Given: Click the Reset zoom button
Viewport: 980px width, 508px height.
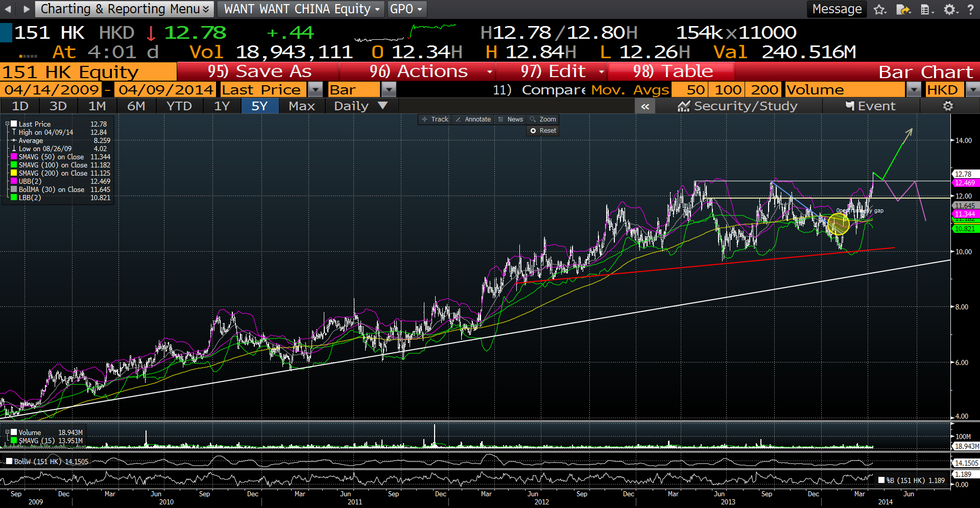Looking at the screenshot, I should [543, 131].
